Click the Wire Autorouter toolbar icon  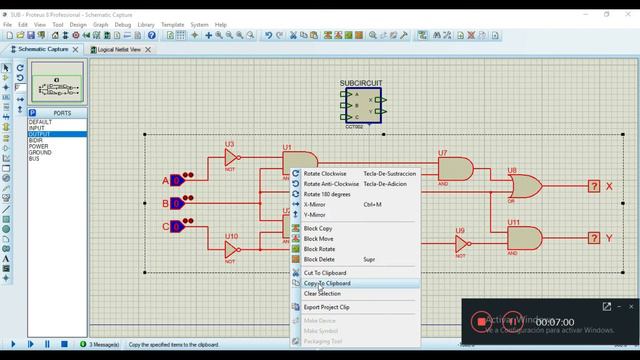422,36
